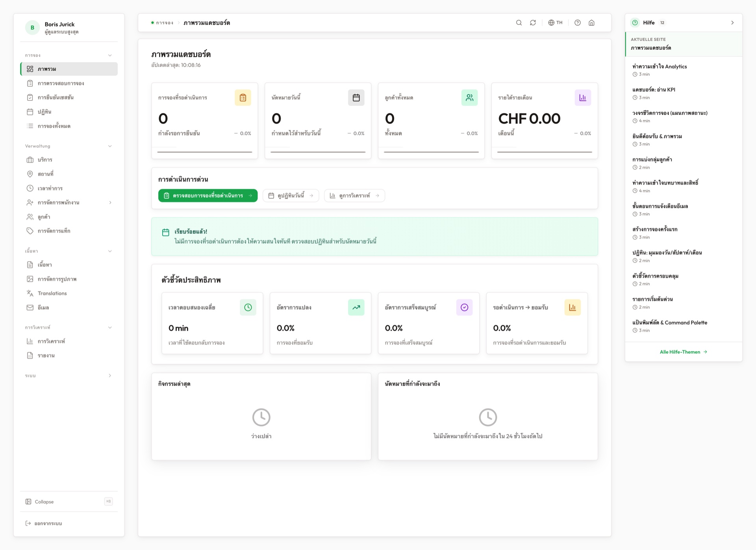The height and width of the screenshot is (550, 756).
Task: Click the home icon in top bar
Action: pyautogui.click(x=591, y=23)
